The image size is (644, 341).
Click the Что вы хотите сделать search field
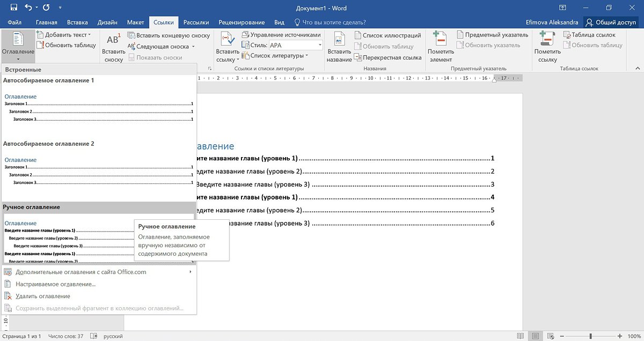tap(334, 23)
